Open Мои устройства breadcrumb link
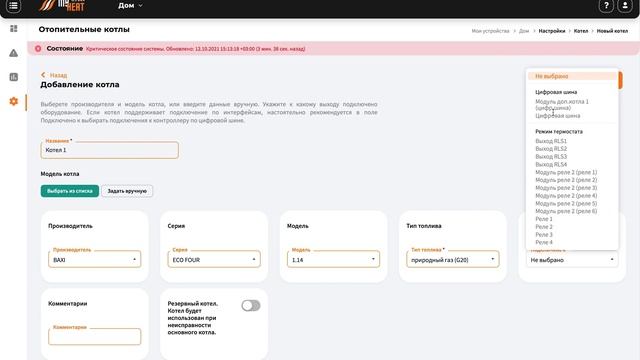Image resolution: width=640 pixels, height=360 pixels. [x=490, y=31]
